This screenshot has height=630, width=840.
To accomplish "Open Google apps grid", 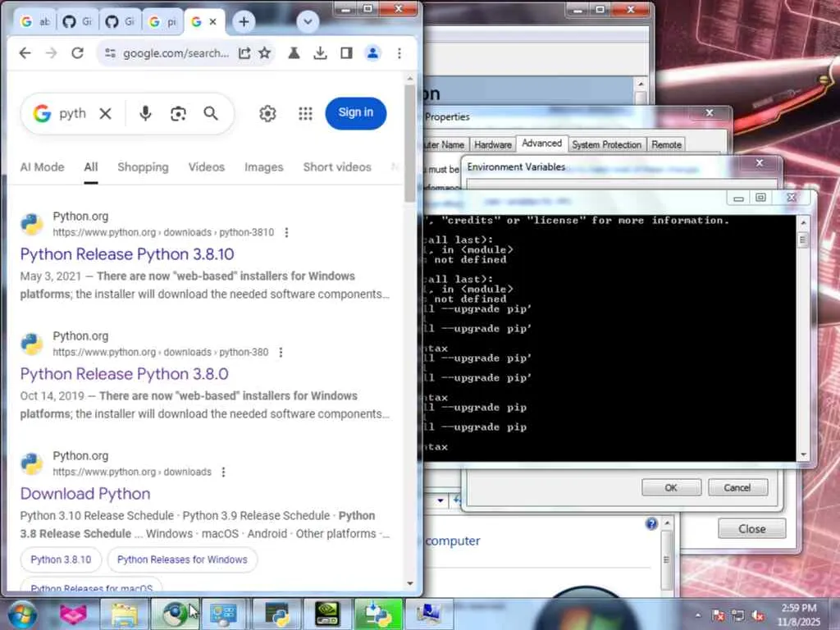I will 305,113.
